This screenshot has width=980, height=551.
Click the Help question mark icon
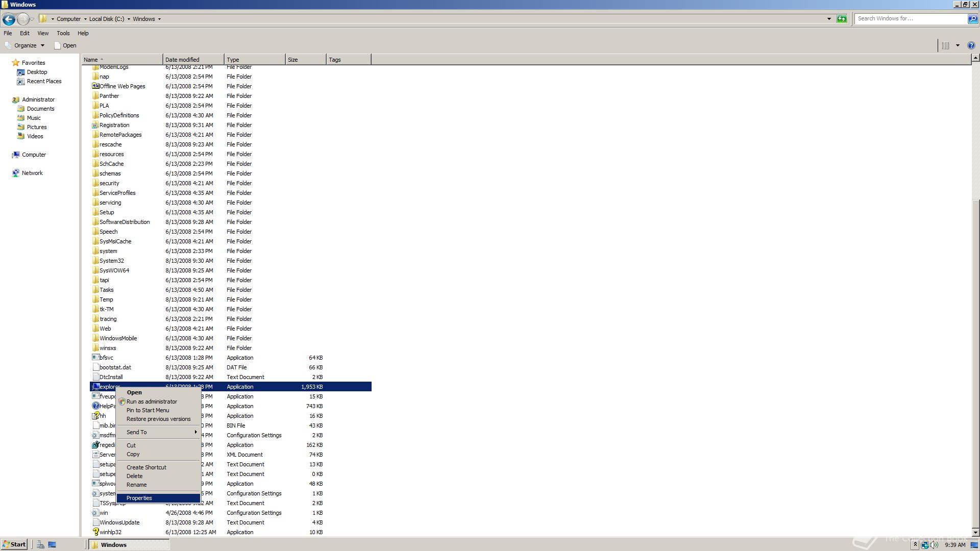971,45
